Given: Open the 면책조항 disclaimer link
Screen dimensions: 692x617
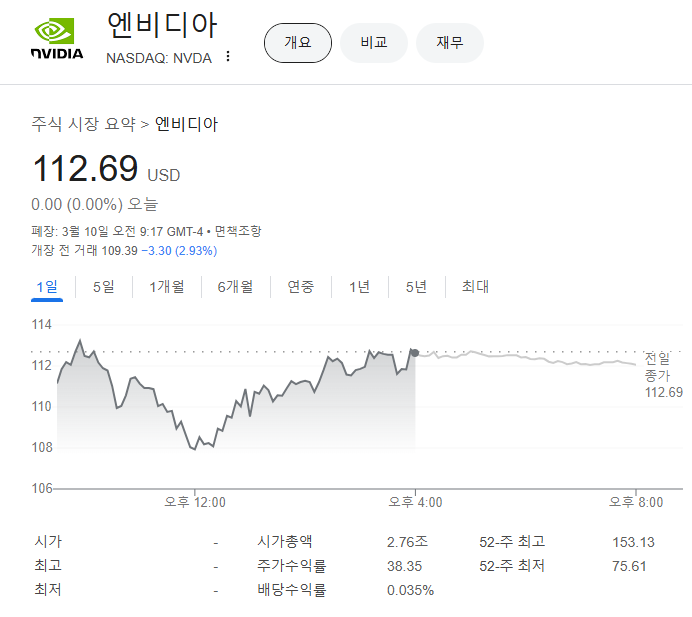Looking at the screenshot, I should coord(238,231).
